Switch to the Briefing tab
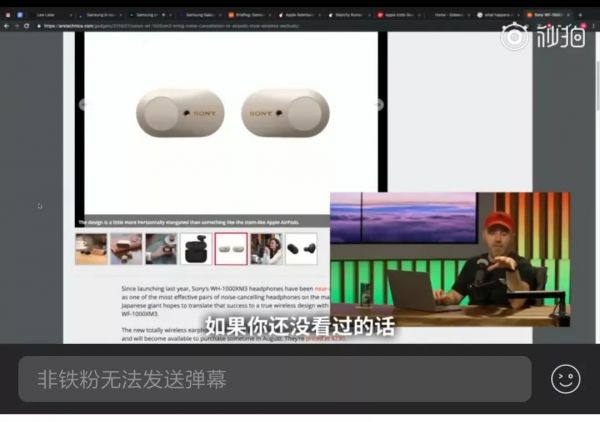Viewport: 600px width, 422px height. [x=249, y=15]
